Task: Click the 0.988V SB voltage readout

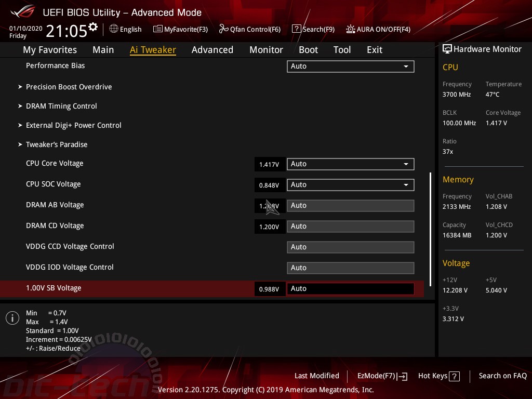Action: [x=269, y=289]
